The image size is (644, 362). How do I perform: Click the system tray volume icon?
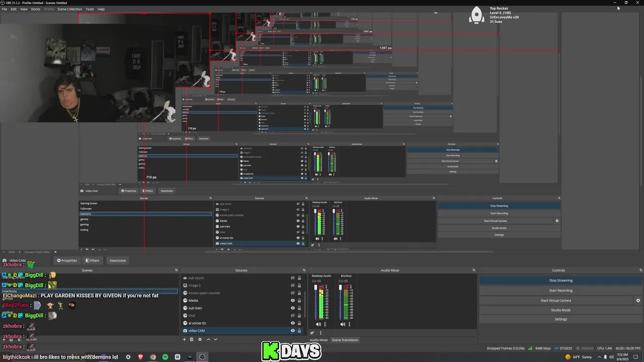click(611, 357)
